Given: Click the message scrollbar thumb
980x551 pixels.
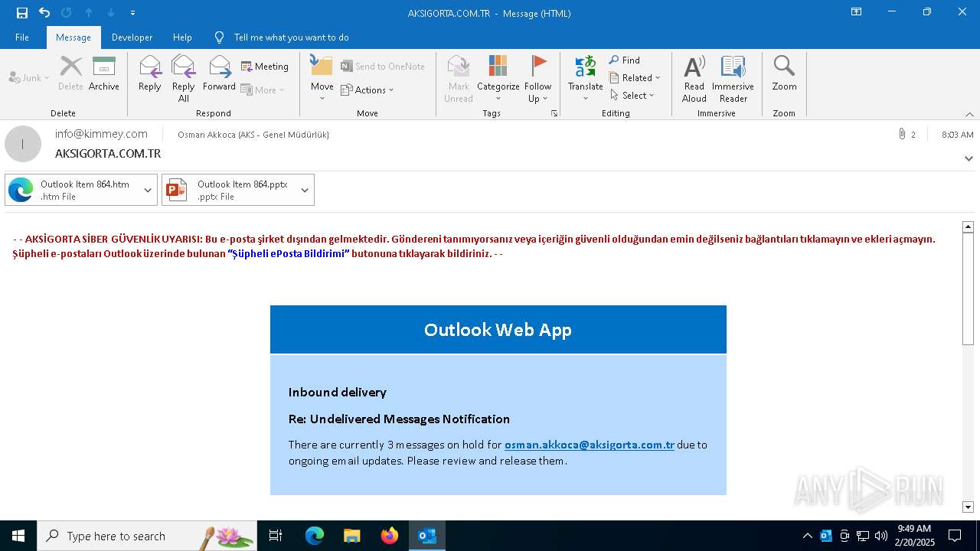Looking at the screenshot, I should coord(968,289).
